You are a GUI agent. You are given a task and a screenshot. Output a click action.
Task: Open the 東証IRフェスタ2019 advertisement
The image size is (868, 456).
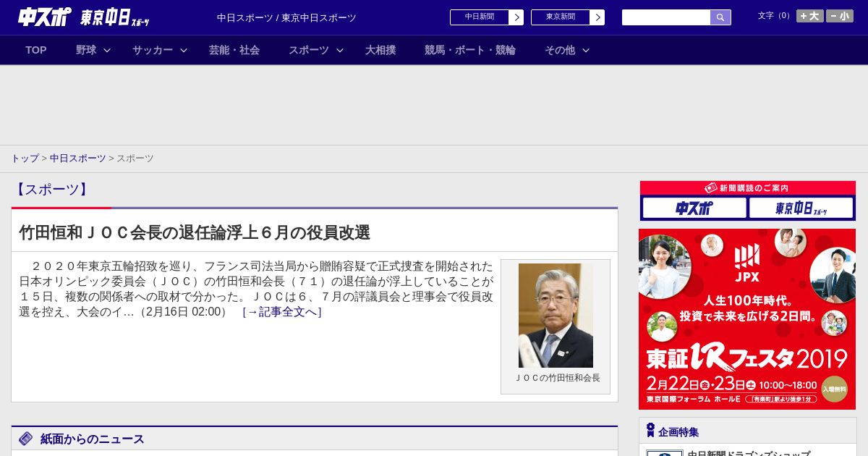pyautogui.click(x=747, y=319)
